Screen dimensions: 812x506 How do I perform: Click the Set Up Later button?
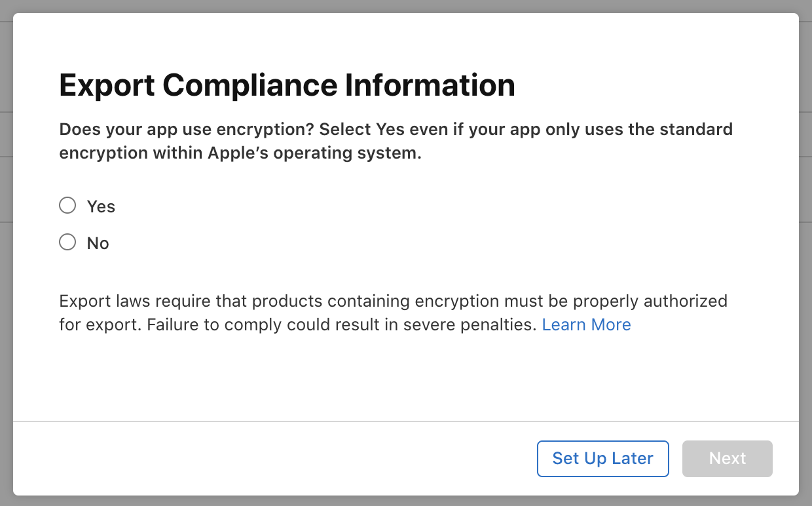[602, 459]
